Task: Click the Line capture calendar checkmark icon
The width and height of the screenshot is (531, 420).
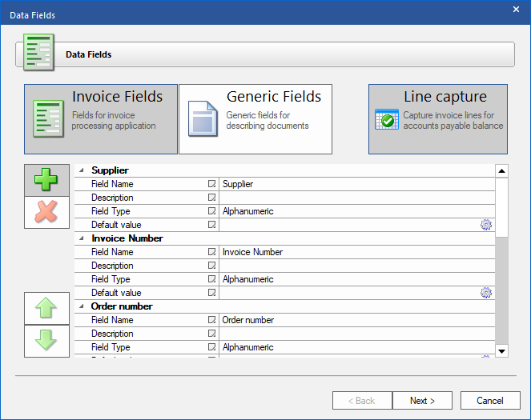Action: click(x=388, y=120)
